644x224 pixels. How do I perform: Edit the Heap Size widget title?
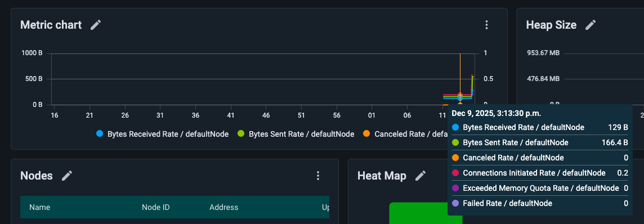pyautogui.click(x=591, y=25)
